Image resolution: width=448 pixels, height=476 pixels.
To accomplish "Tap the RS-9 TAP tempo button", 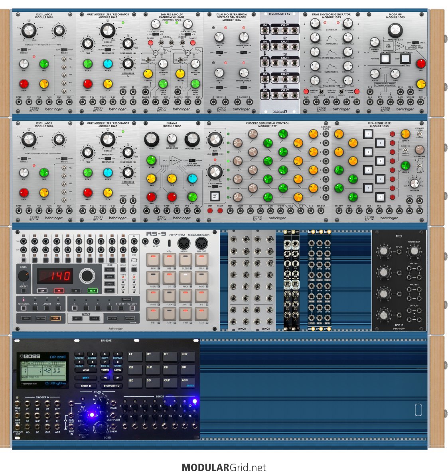I will (42, 291).
